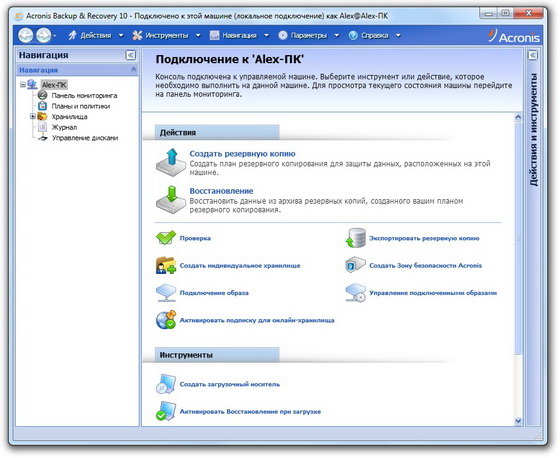This screenshot has width=560, height=458.
Task: Click the Восстановление link
Action: click(221, 191)
